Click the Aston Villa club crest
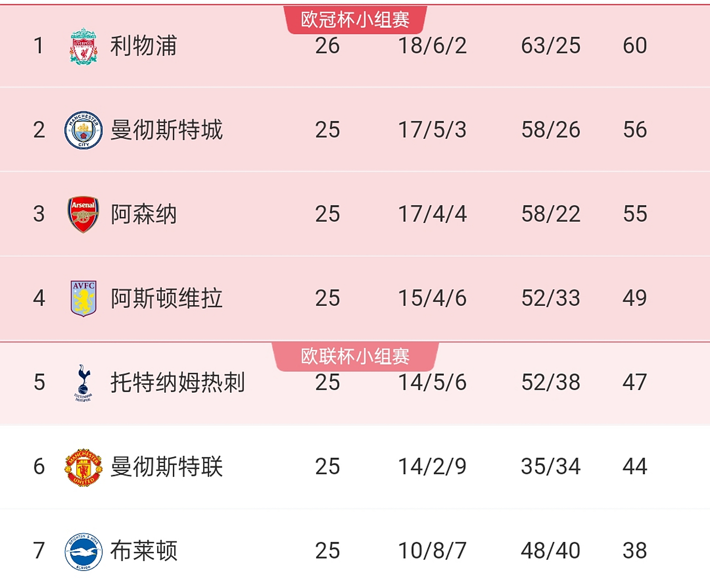 pyautogui.click(x=84, y=299)
